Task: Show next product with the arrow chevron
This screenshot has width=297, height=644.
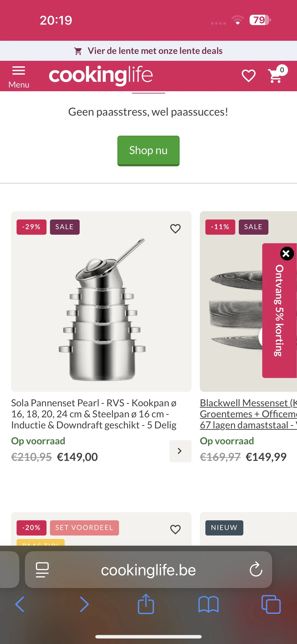Action: click(180, 451)
